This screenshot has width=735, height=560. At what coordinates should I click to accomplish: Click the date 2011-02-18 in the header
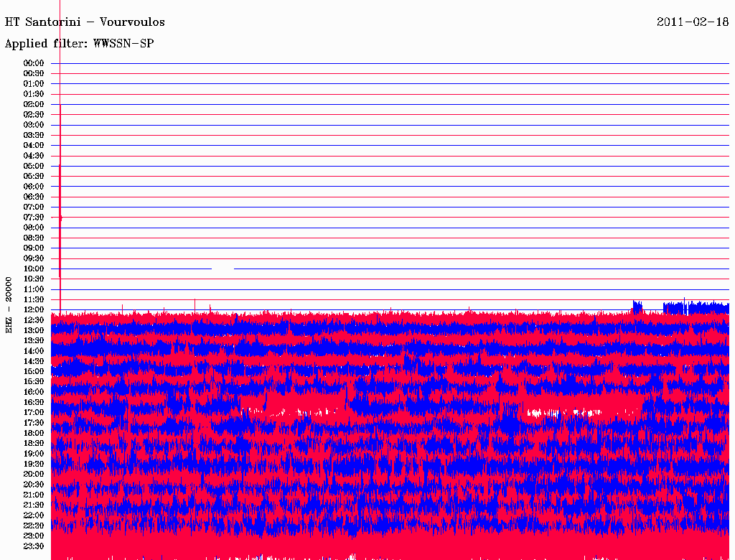[x=693, y=22]
